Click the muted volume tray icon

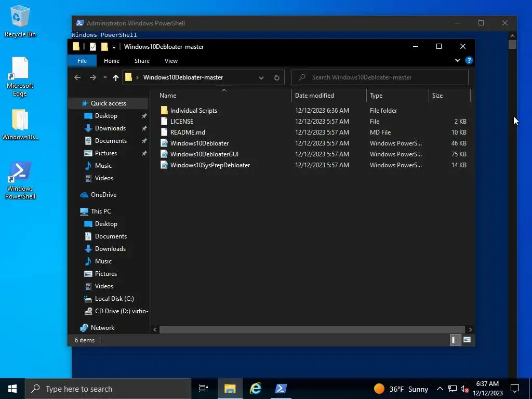pos(464,389)
